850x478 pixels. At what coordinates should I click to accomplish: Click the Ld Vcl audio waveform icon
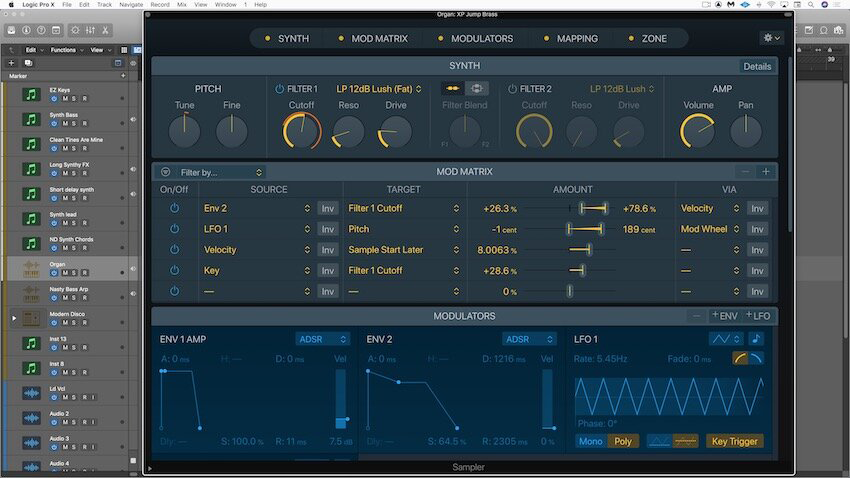point(31,393)
